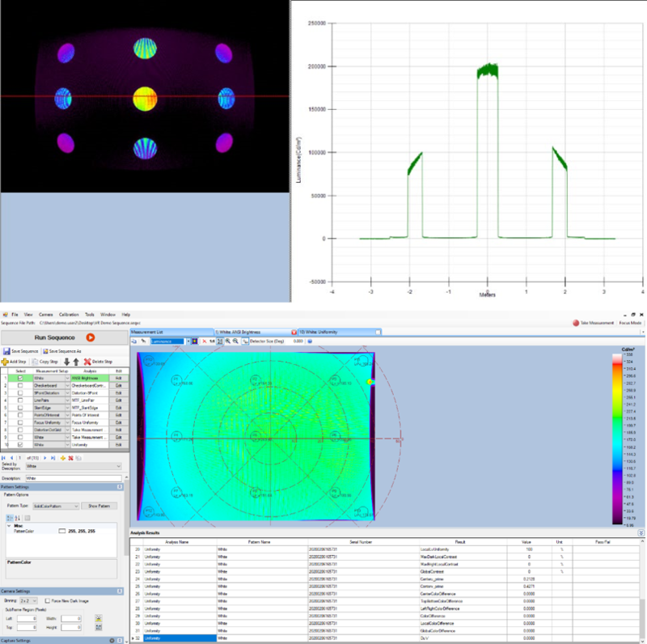Viewport: 647px width, 644px height.
Task: Go to the previous record in the navigator
Action: (x=11, y=458)
